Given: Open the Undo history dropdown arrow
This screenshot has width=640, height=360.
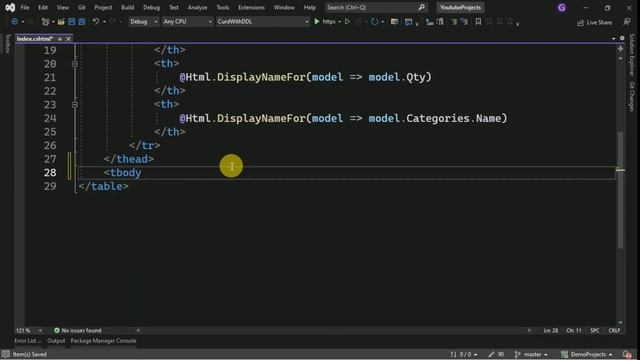Looking at the screenshot, I should tap(104, 22).
